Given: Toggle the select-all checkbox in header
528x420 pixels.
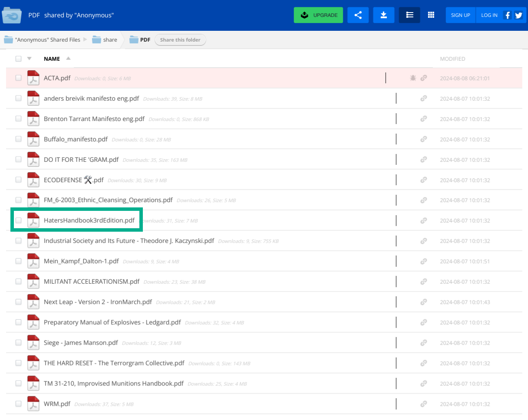Looking at the screenshot, I should [x=18, y=59].
